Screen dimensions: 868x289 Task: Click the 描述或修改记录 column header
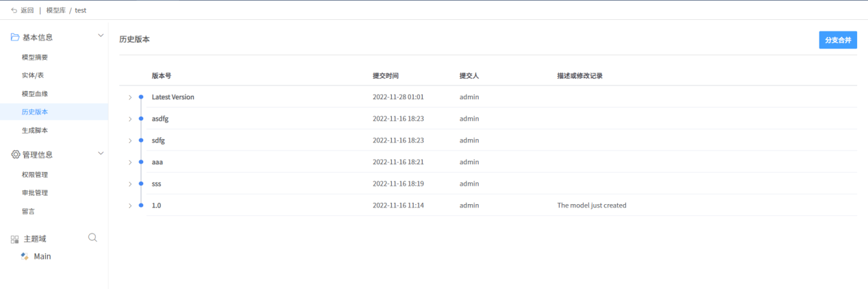(580, 75)
